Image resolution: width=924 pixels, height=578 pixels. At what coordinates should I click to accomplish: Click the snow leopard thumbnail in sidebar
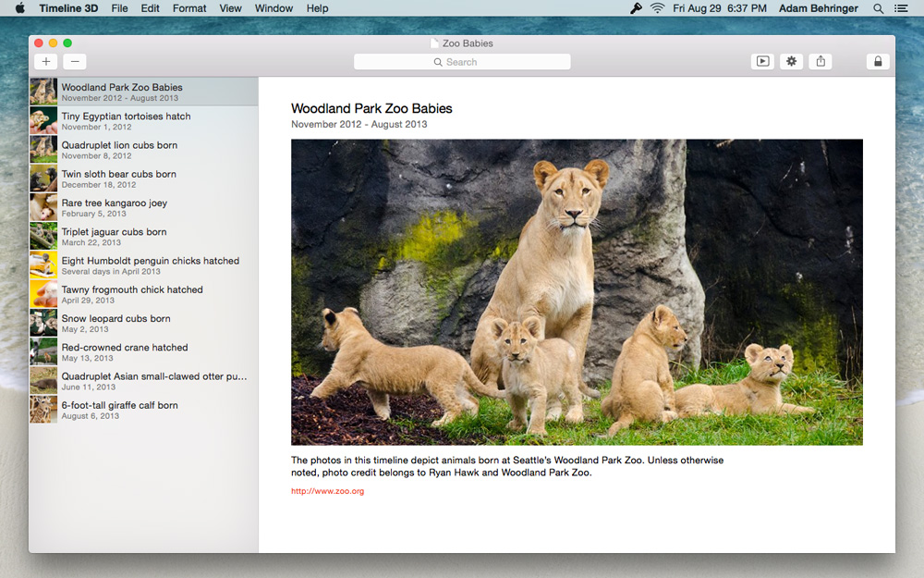pos(43,323)
